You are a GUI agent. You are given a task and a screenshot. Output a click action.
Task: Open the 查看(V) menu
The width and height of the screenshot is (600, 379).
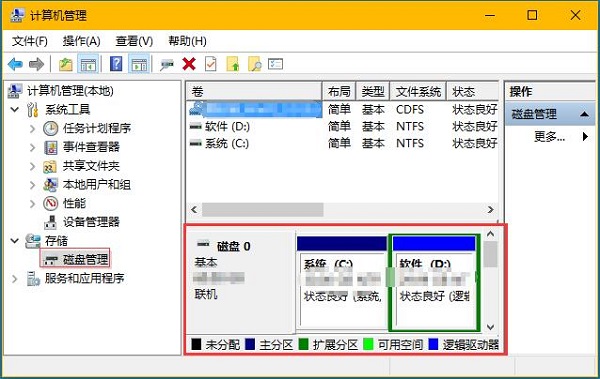click(x=134, y=41)
